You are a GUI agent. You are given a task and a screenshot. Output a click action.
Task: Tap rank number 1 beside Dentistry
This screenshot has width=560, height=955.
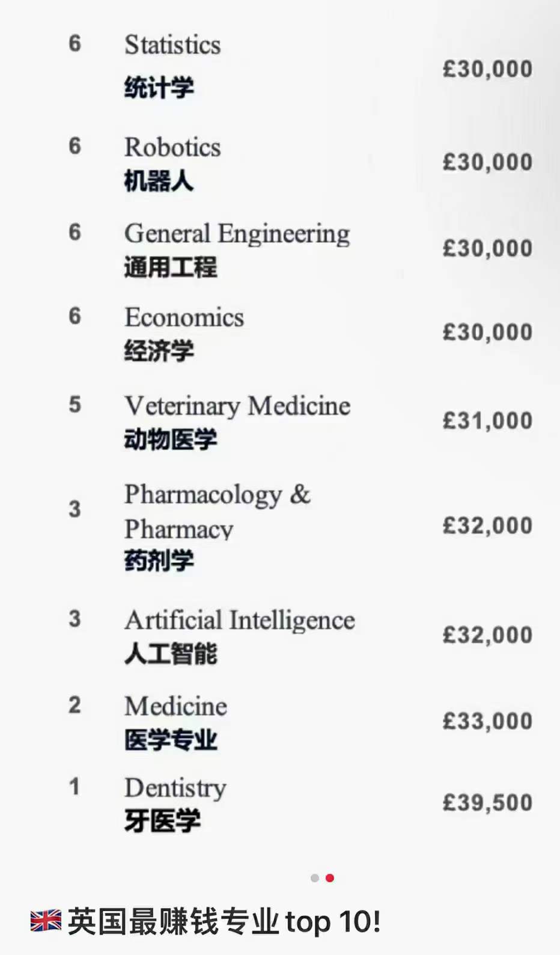[75, 787]
